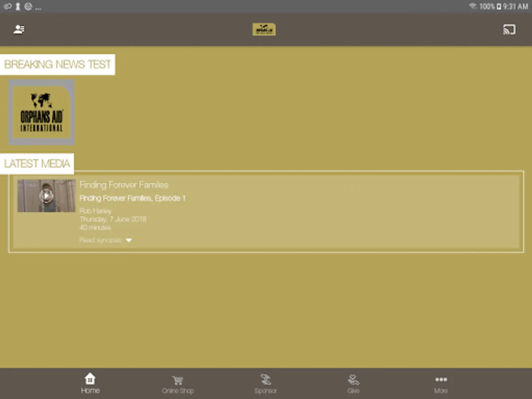Expand the Read synopsis section

100,240
